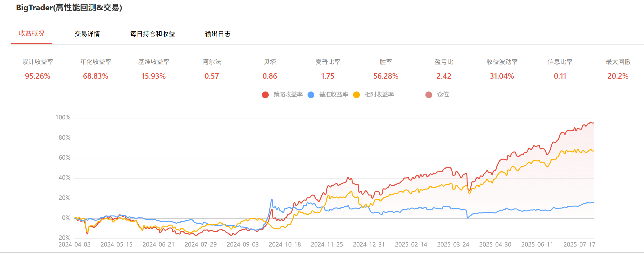
Task: Click the 年化收益率 value 68.83%
Action: coord(95,76)
